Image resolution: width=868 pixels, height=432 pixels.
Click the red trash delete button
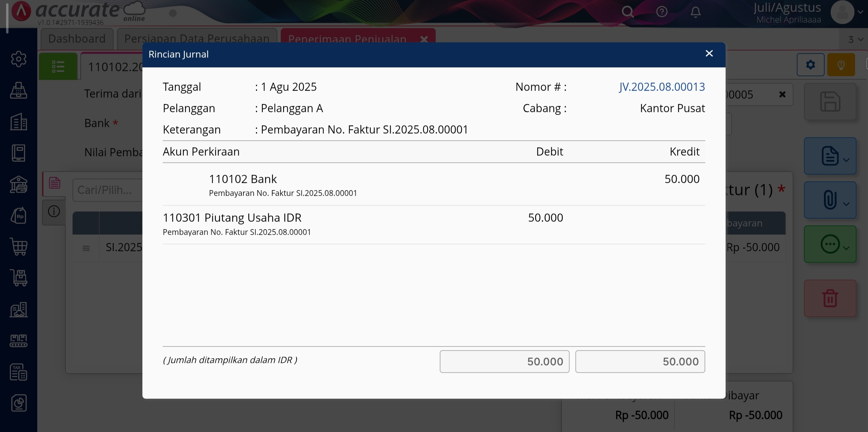(x=830, y=298)
